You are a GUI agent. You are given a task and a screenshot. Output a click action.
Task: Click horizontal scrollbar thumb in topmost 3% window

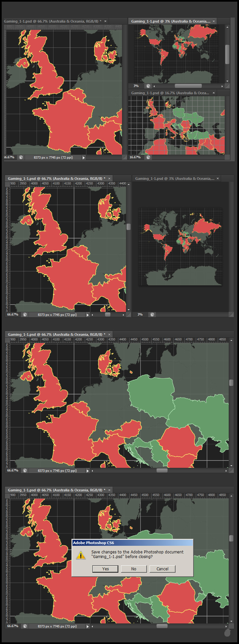188,86
